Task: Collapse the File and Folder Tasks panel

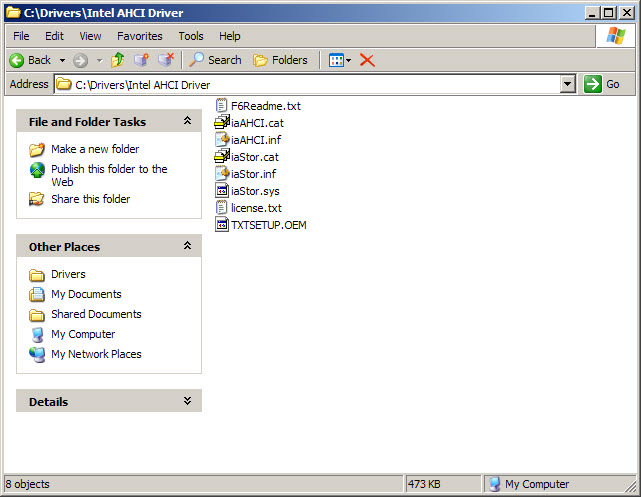Action: 187,121
